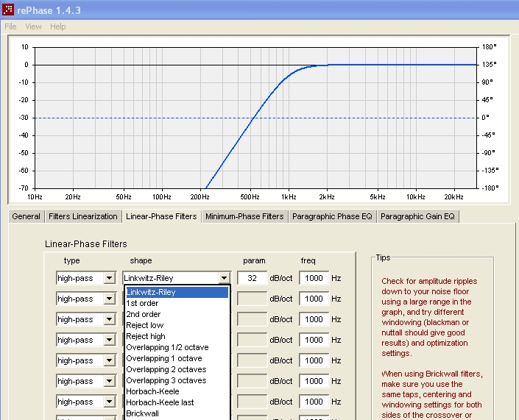The height and width of the screenshot is (420, 519).
Task: Choose Horbach-Keele last shape option
Action: click(x=177, y=402)
